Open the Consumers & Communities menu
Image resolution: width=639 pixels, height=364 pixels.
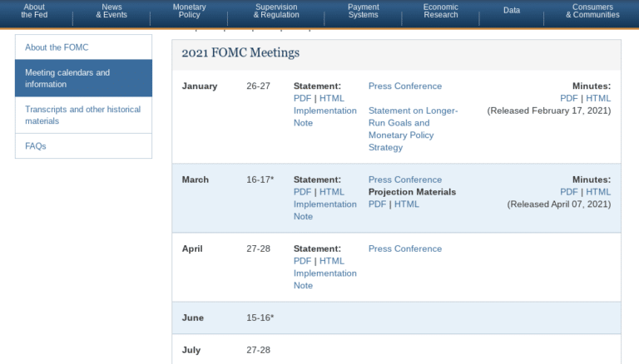(592, 11)
